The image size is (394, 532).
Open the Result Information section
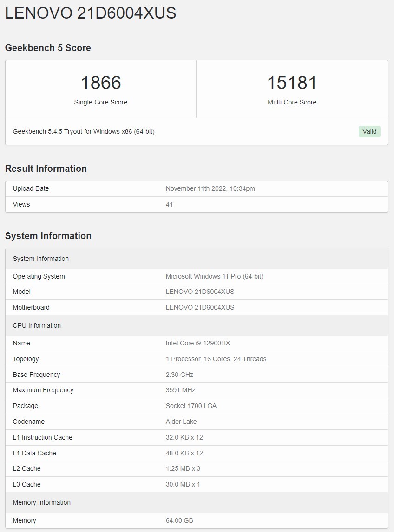coord(46,169)
